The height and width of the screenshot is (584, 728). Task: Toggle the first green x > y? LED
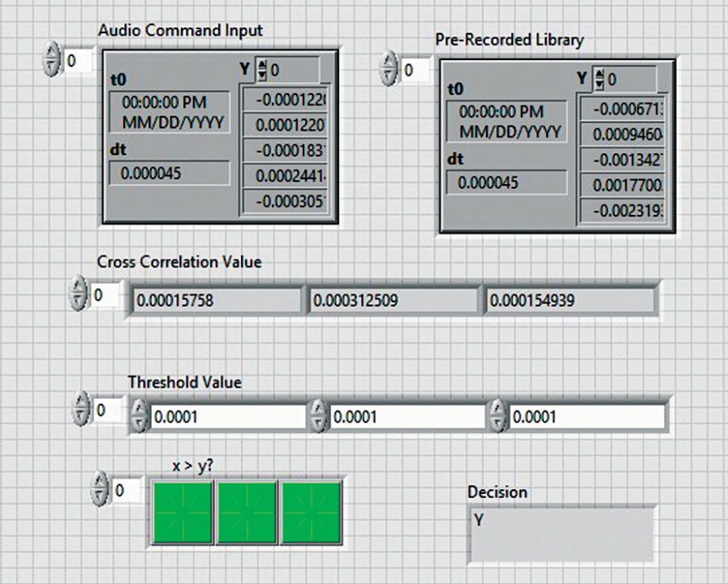182,512
